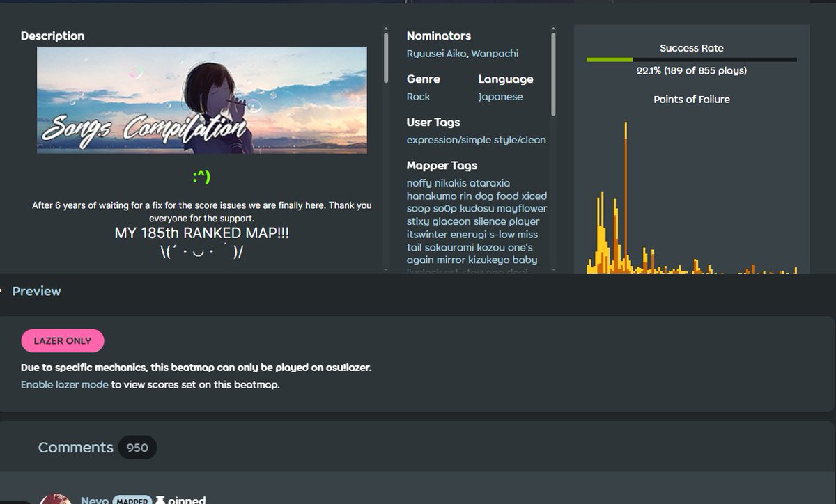
Task: Click the description scrollbar's up arrow
Action: [386, 30]
